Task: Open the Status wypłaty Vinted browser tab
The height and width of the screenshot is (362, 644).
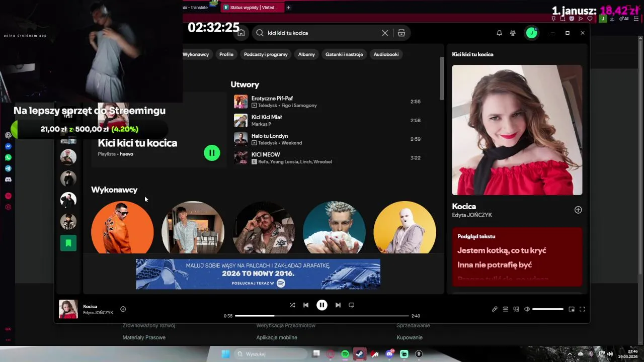Action: [252, 8]
